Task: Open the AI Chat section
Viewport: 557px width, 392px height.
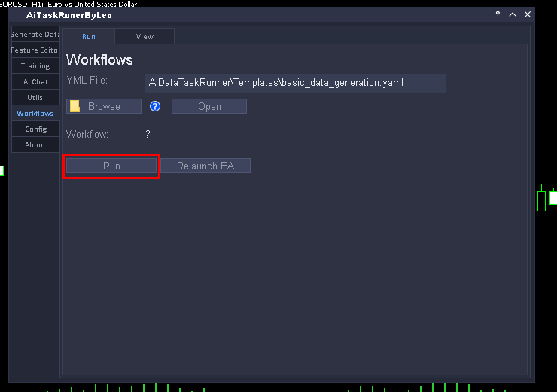Action: click(x=35, y=82)
